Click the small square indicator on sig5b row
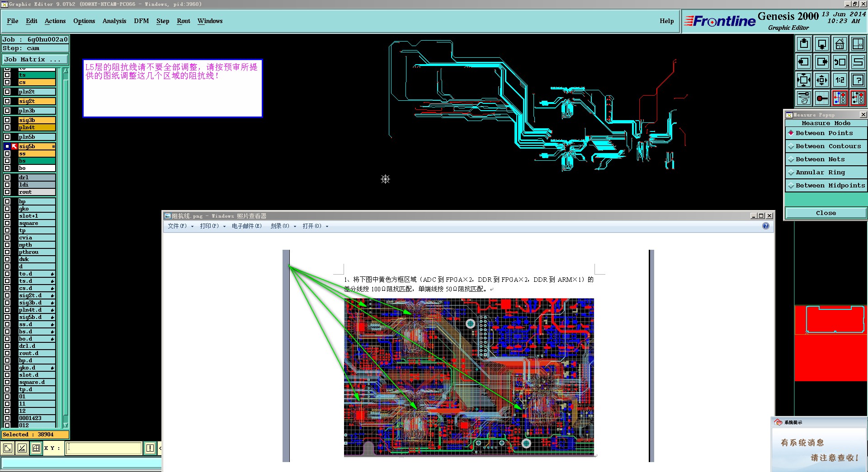868x472 pixels. tap(53, 146)
